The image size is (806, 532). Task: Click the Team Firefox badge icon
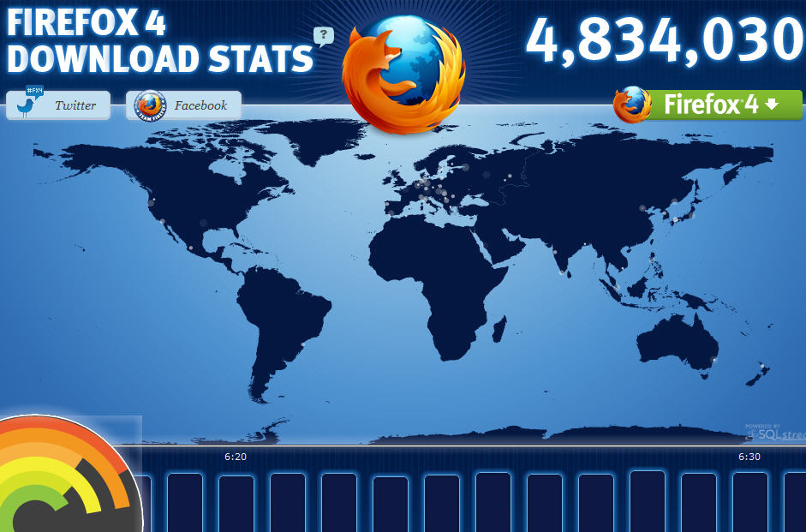point(150,105)
